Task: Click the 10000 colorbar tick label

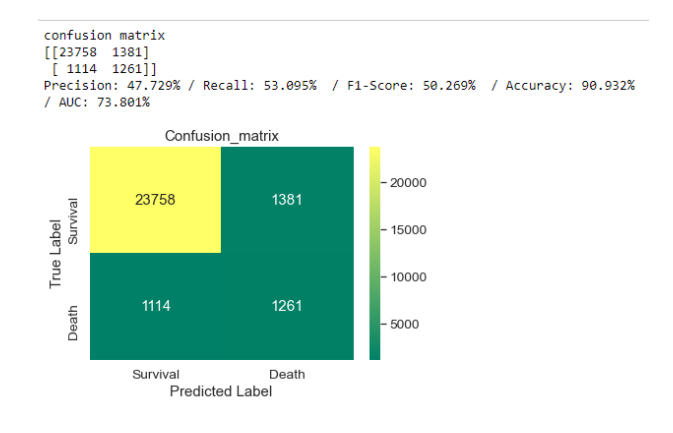Action: [x=408, y=277]
